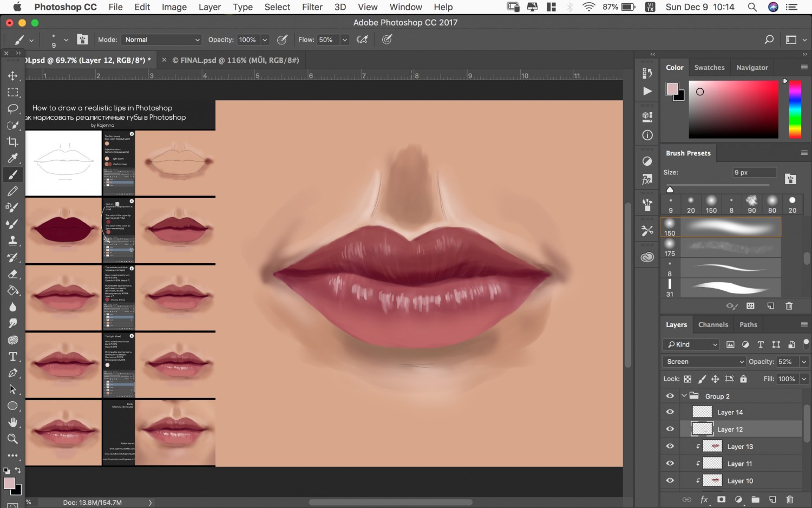The width and height of the screenshot is (812, 508).
Task: Hide Layer 13 with eye icon
Action: click(670, 446)
